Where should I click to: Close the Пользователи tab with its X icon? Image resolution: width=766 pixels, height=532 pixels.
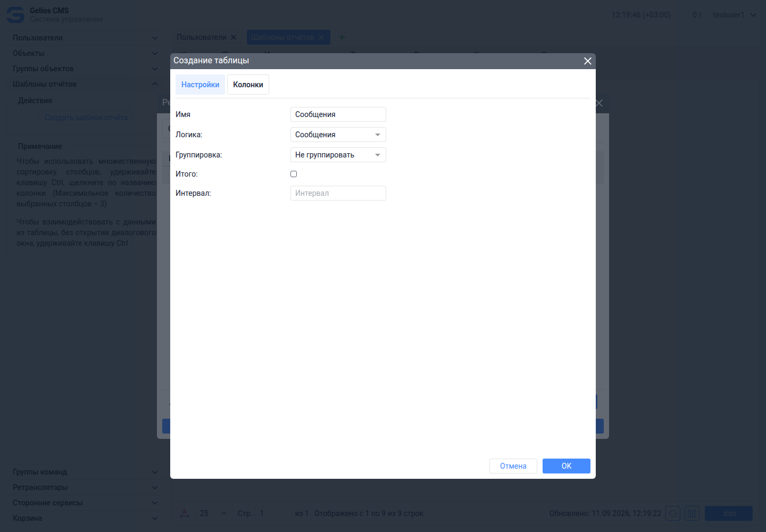pyautogui.click(x=234, y=37)
